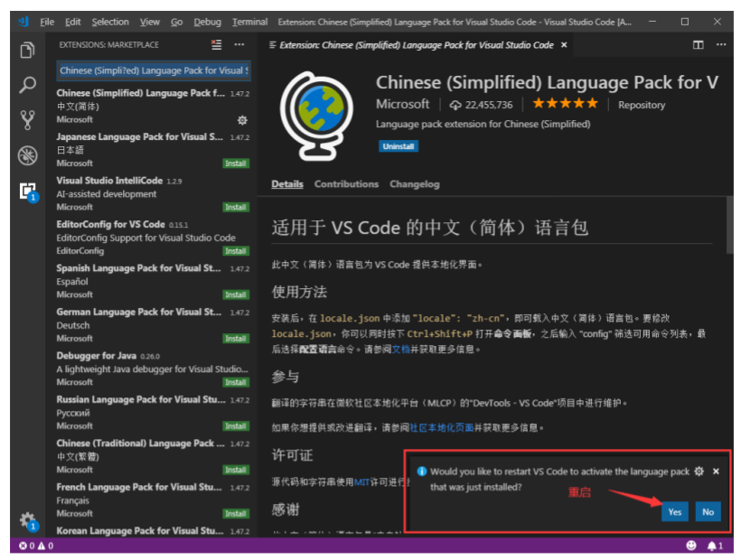Open the File menu
The image size is (741, 560).
(x=47, y=23)
